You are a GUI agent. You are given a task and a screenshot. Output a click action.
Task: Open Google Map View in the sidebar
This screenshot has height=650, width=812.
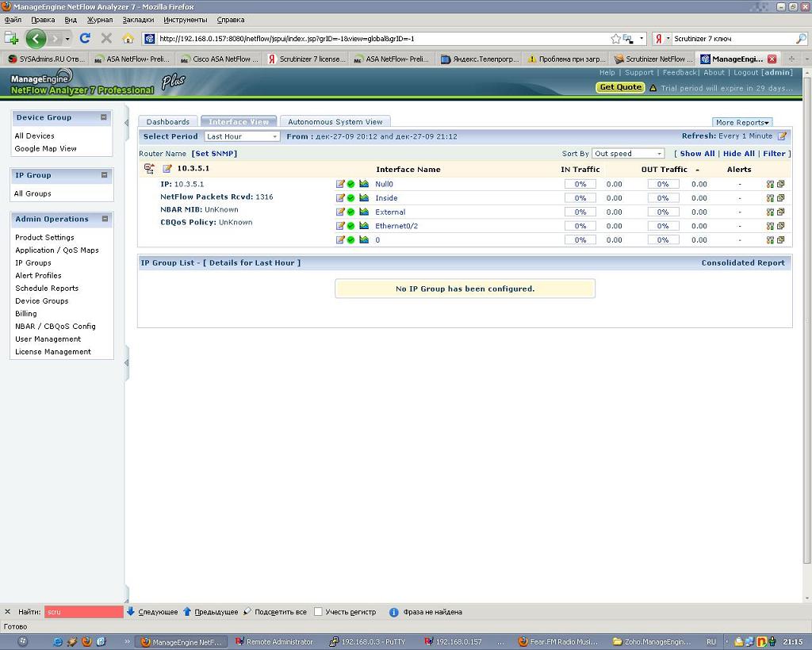click(45, 148)
